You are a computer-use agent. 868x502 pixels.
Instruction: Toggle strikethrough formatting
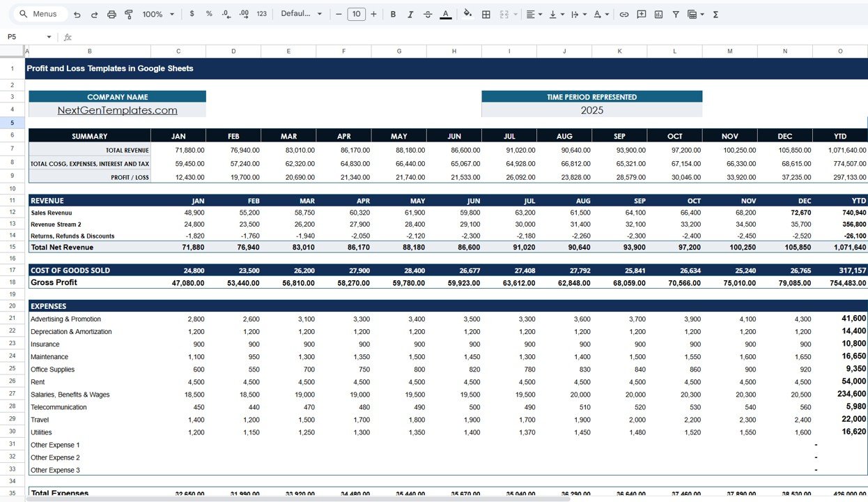tap(427, 14)
